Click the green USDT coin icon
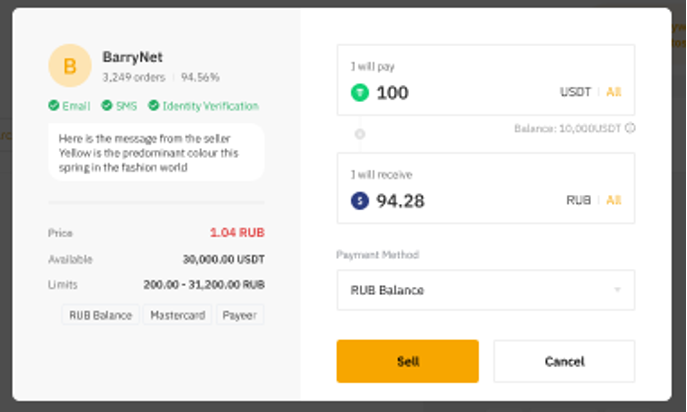 point(360,92)
